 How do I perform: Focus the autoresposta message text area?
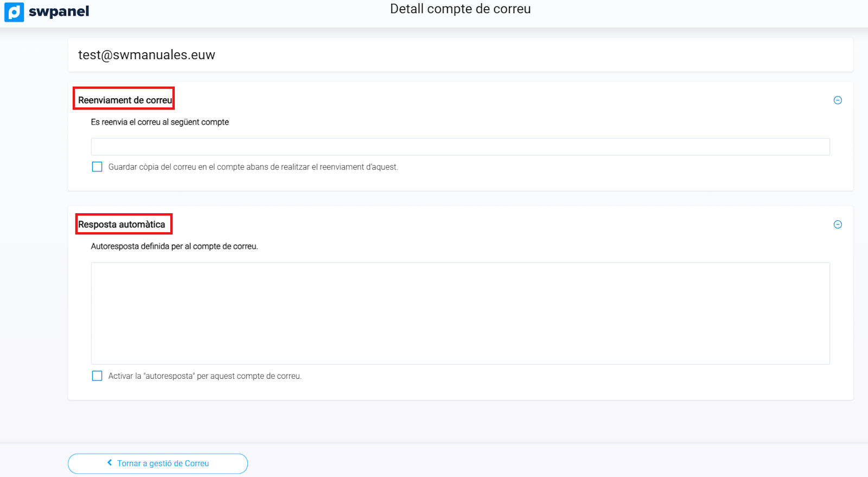coord(460,313)
